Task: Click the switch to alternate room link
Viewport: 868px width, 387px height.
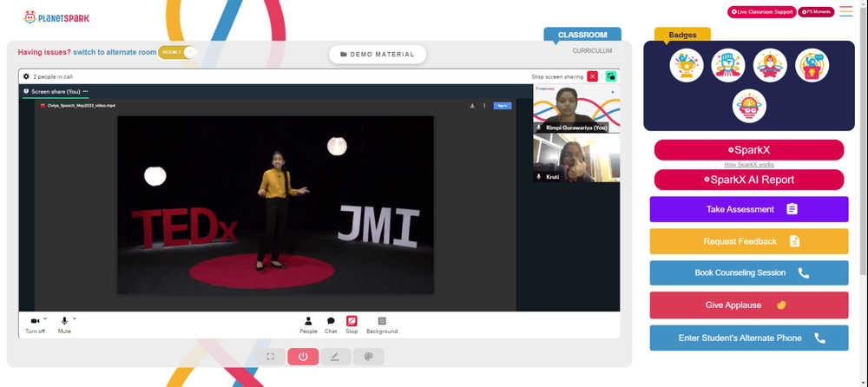Action: pos(115,52)
